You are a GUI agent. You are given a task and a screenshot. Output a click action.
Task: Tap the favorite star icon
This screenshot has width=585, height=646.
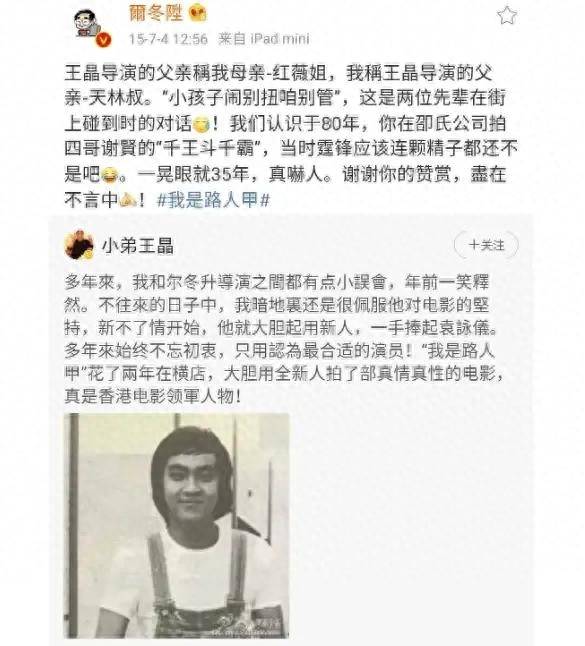tap(507, 15)
